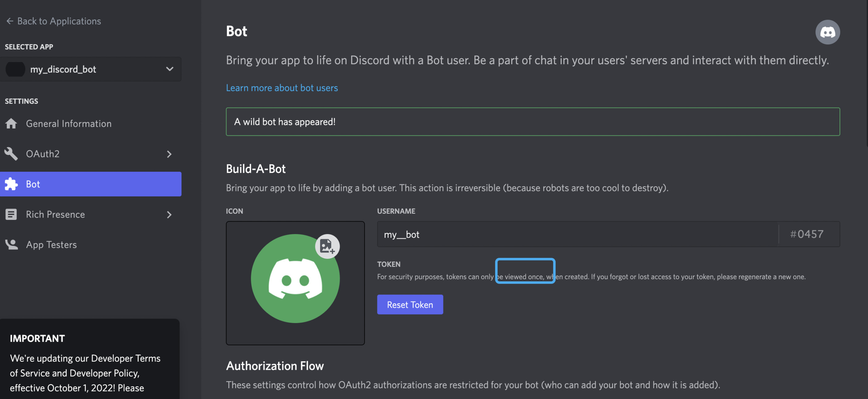The image size is (868, 399).
Task: Click the Discord logo avatar top right
Action: click(x=827, y=32)
